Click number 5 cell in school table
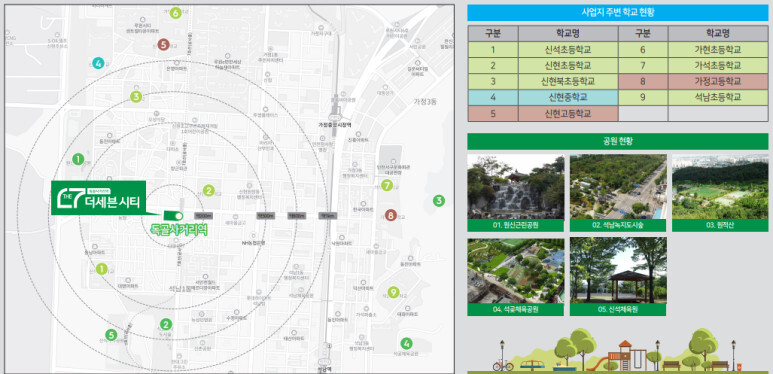The height and width of the screenshot is (374, 773). click(493, 113)
